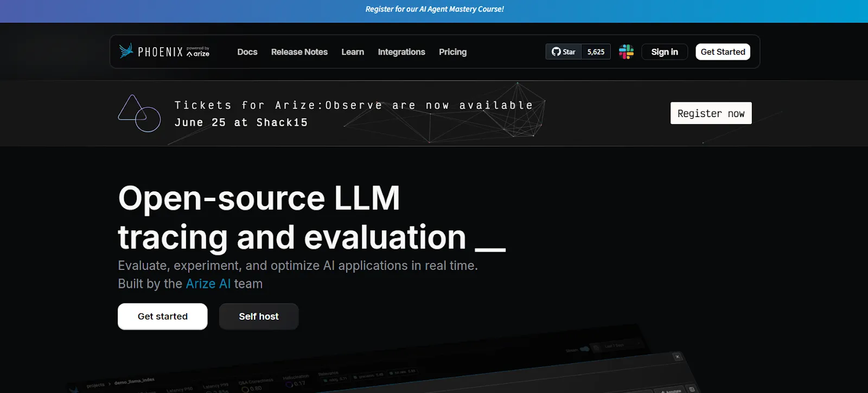The height and width of the screenshot is (393, 868).
Task: Open the Pricing page
Action: pos(452,52)
